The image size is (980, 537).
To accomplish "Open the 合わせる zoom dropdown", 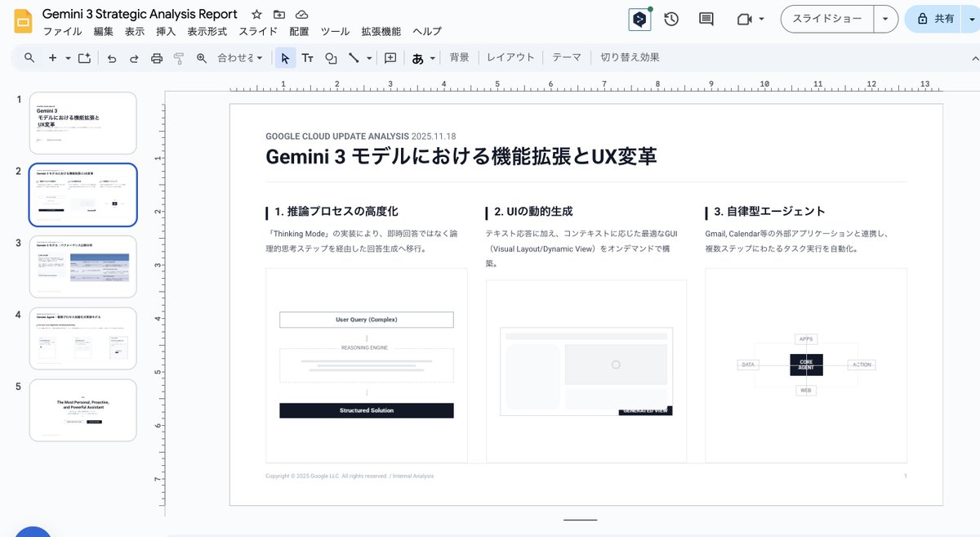I will tap(240, 58).
